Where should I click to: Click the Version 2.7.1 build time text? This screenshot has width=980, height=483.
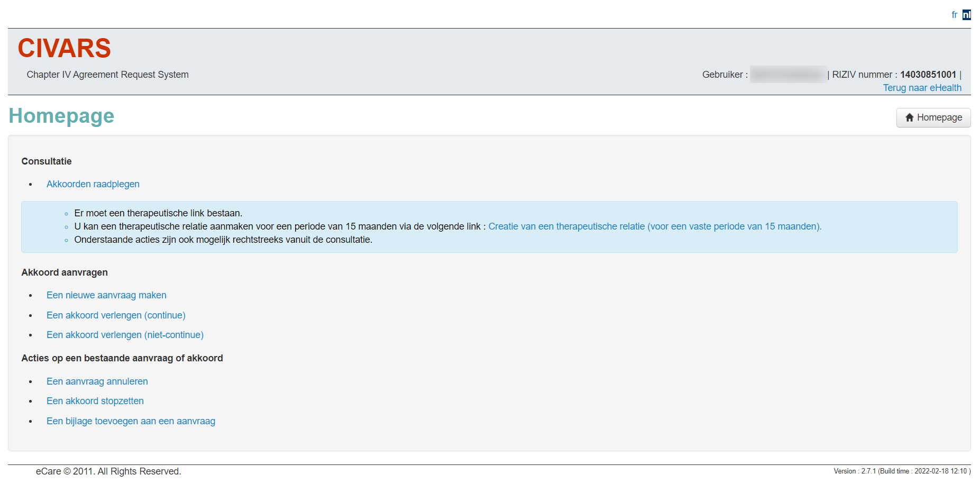[x=902, y=471]
